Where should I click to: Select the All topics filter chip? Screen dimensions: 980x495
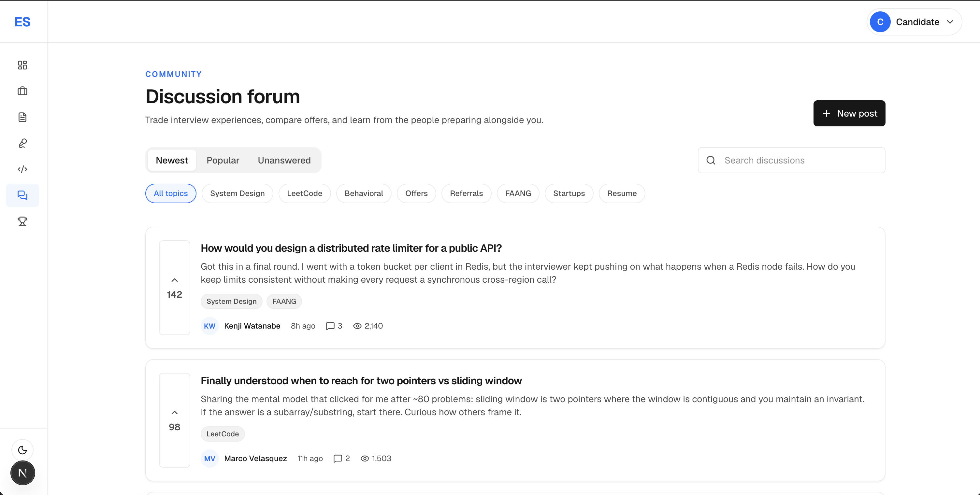point(171,193)
